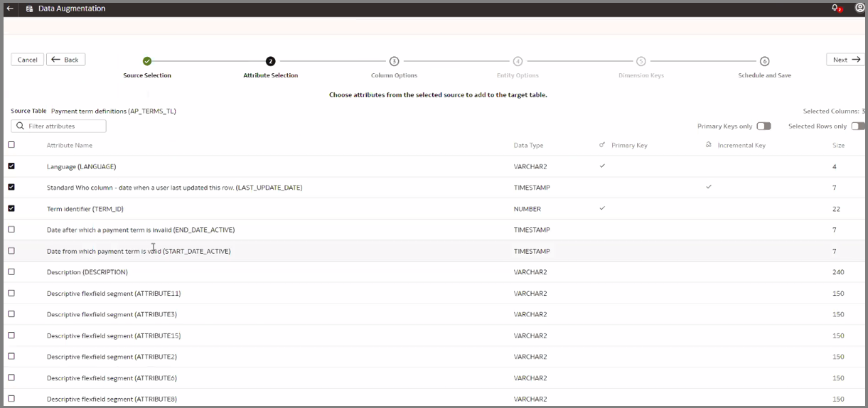Viewport: 868px width, 408px height.
Task: Toggle Primary Keys only switch
Action: (763, 126)
